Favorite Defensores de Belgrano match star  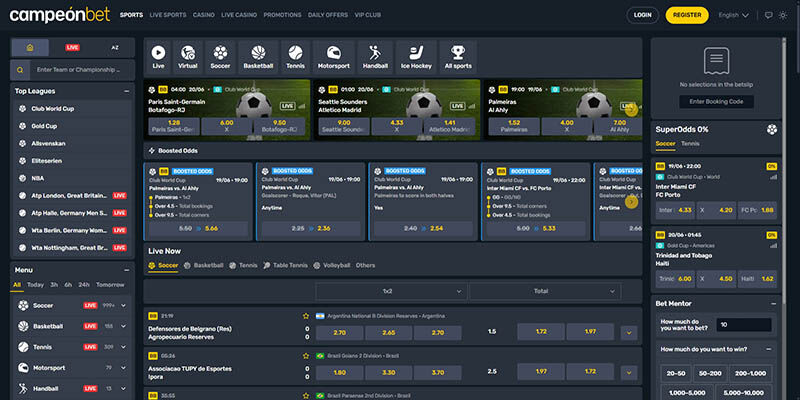tap(306, 316)
